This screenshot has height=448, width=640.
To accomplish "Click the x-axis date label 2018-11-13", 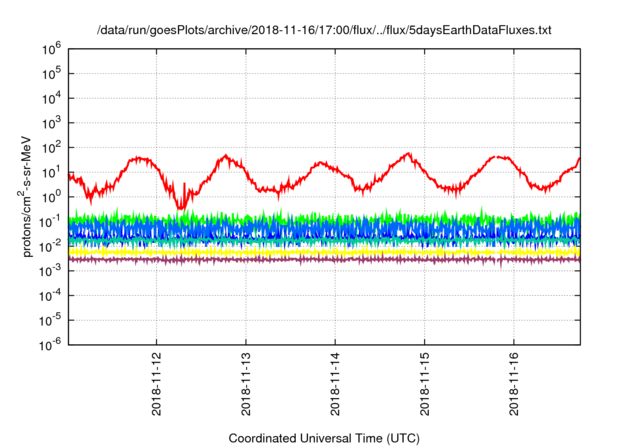I will 246,384.
